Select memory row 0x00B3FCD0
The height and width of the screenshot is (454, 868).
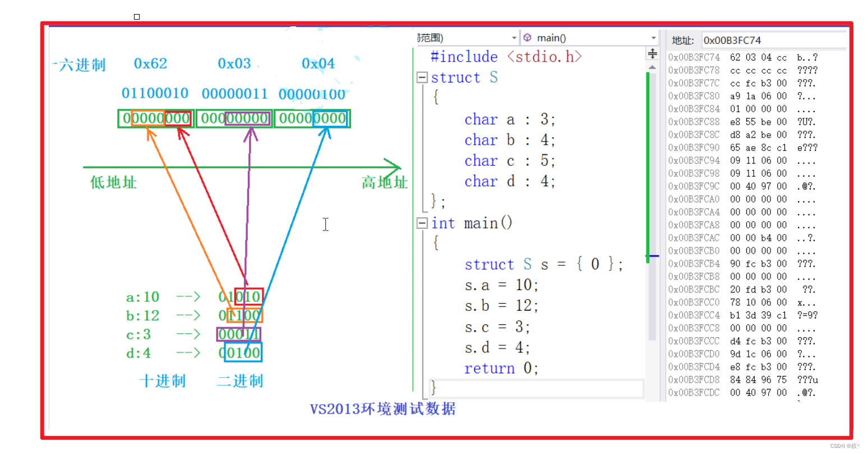pyautogui.click(x=743, y=354)
